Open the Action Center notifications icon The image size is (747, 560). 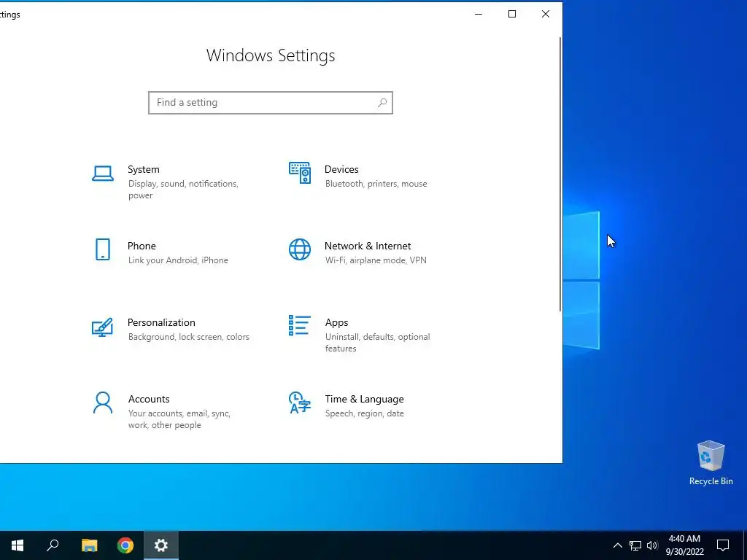[x=723, y=545]
